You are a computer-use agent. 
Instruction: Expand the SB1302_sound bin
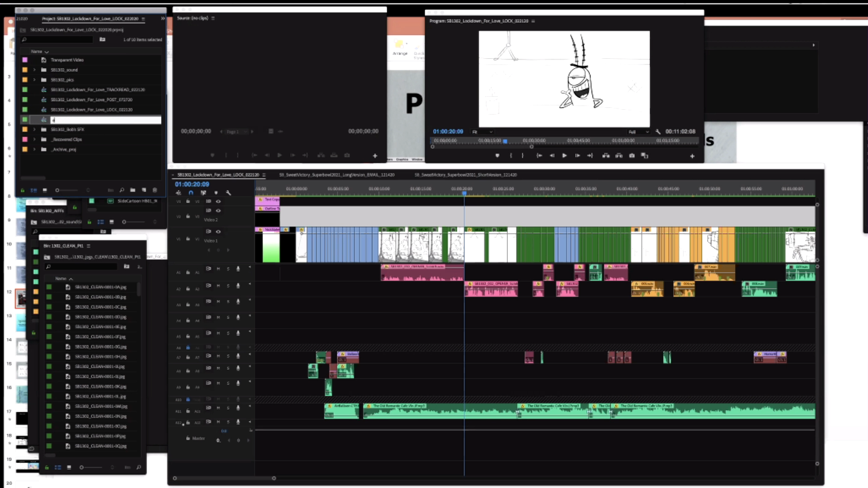tap(34, 70)
